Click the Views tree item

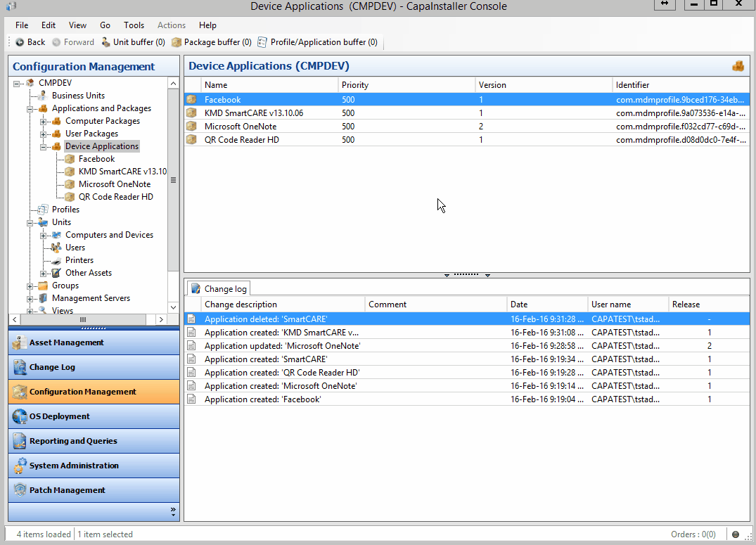pos(63,310)
